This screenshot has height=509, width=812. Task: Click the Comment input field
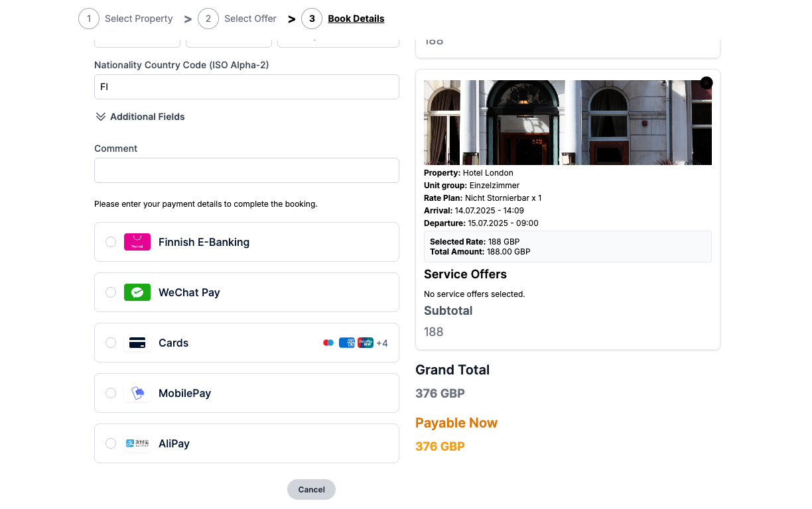(x=247, y=170)
